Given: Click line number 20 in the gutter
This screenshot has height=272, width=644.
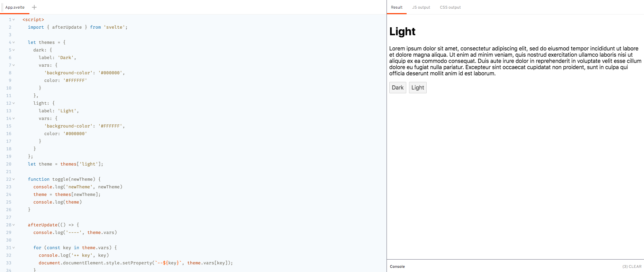Looking at the screenshot, I should [x=9, y=164].
